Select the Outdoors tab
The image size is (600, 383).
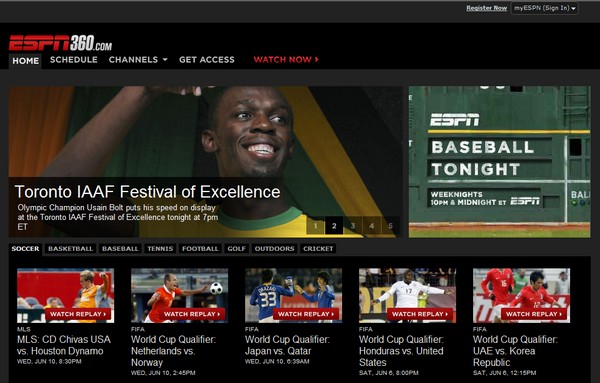click(274, 249)
